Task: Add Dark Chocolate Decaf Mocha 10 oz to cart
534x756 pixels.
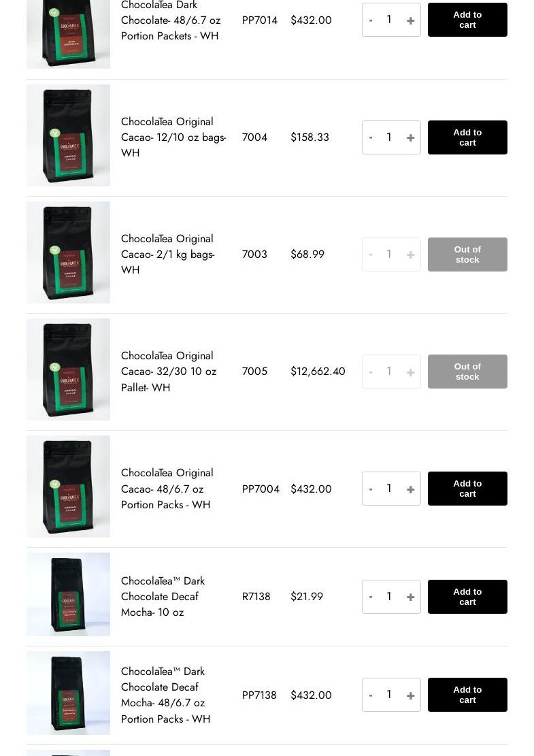Action: [467, 597]
